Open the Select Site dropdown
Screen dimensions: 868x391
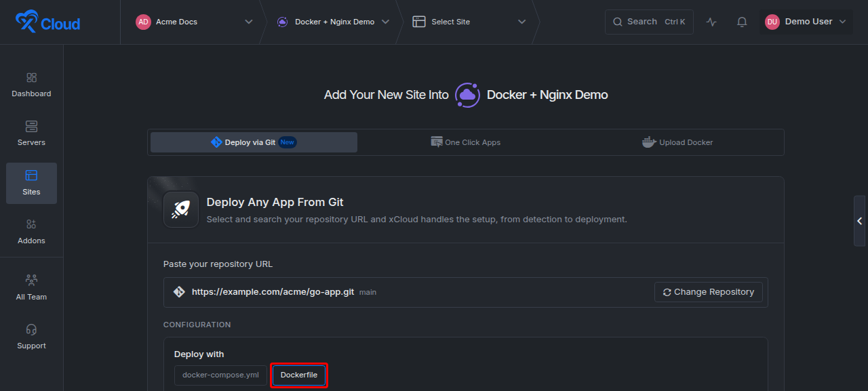pos(521,22)
